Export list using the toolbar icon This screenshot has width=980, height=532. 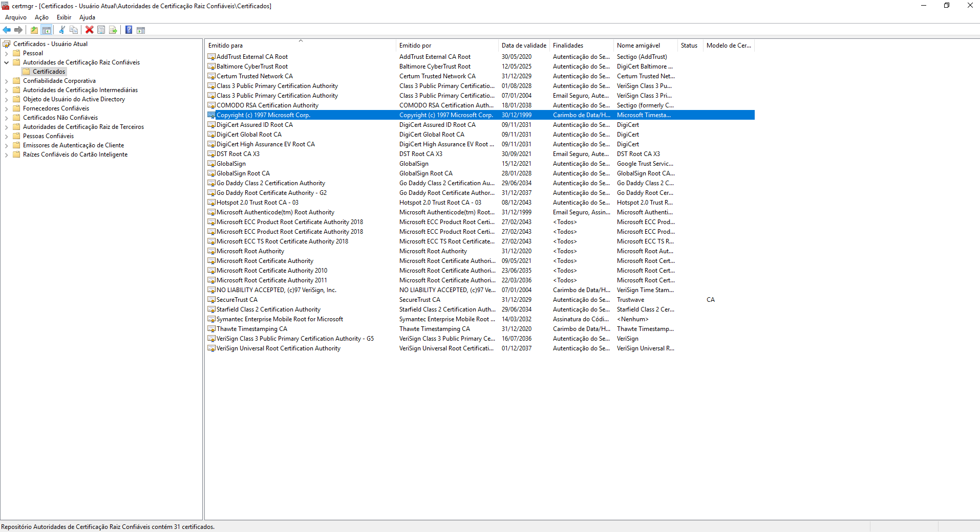coord(113,30)
